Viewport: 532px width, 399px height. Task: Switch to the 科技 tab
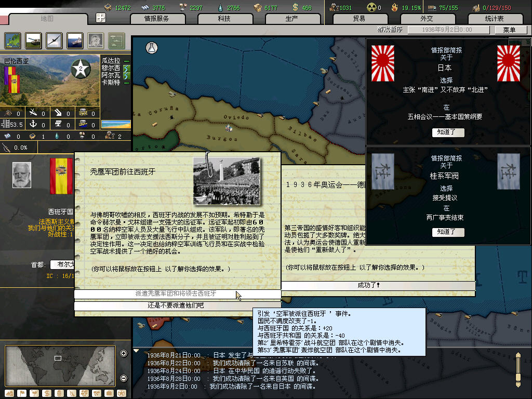tap(224, 19)
